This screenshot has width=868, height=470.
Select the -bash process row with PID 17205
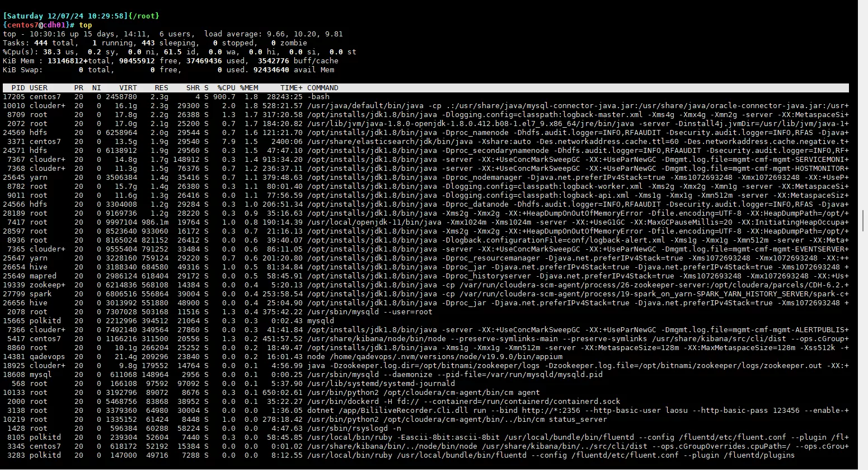click(x=168, y=97)
